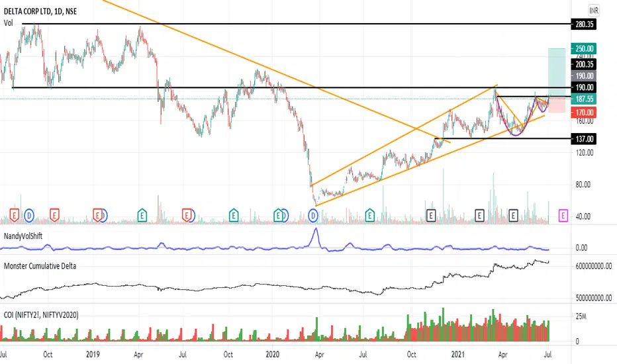
Task: Select the green profit zone of long position
Action: click(557, 72)
